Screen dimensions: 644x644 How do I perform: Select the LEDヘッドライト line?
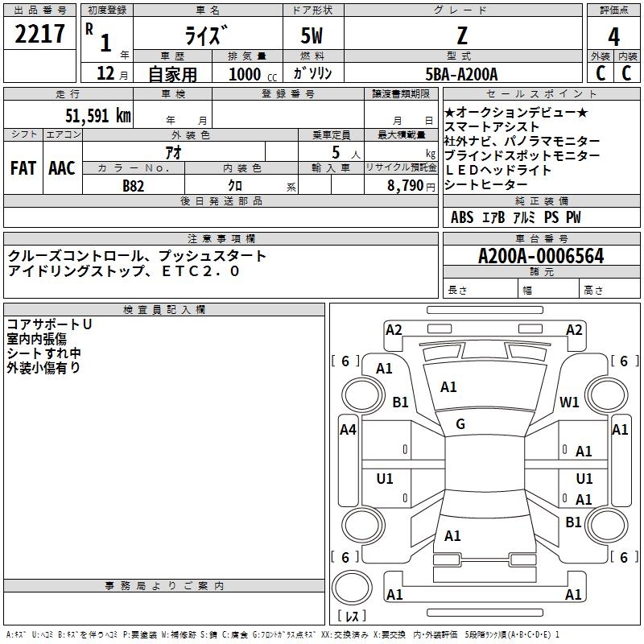[x=497, y=170]
